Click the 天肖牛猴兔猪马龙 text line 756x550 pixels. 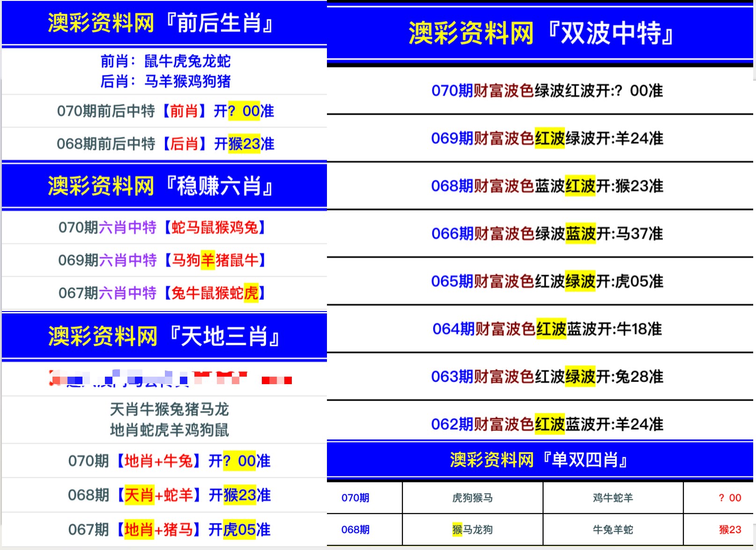[x=169, y=409]
